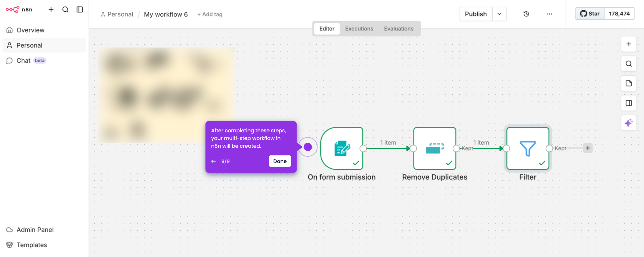Viewport: 644px width, 257px height.
Task: Click the 'On form submission' node label
Action: 342,177
